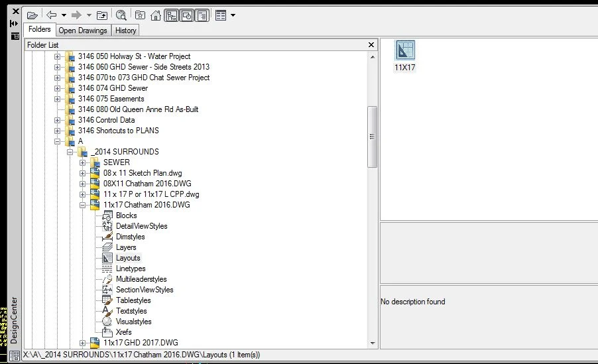Go back with the Back arrow

coord(52,15)
